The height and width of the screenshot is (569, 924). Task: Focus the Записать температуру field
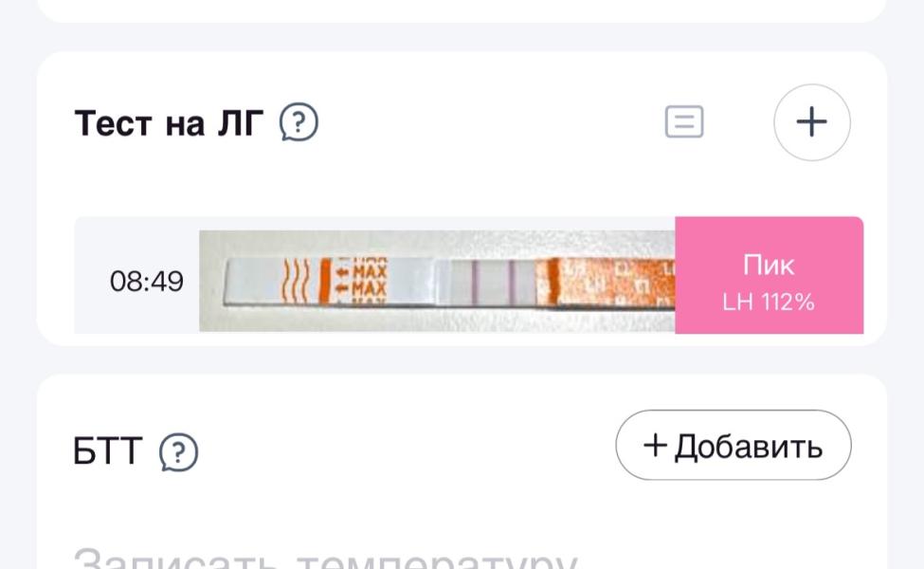pyautogui.click(x=325, y=559)
